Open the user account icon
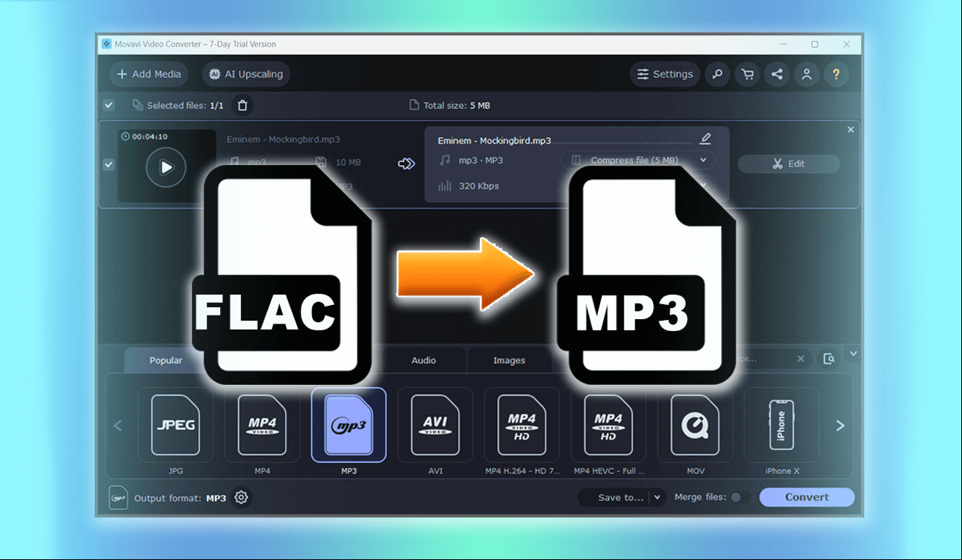 (x=807, y=74)
